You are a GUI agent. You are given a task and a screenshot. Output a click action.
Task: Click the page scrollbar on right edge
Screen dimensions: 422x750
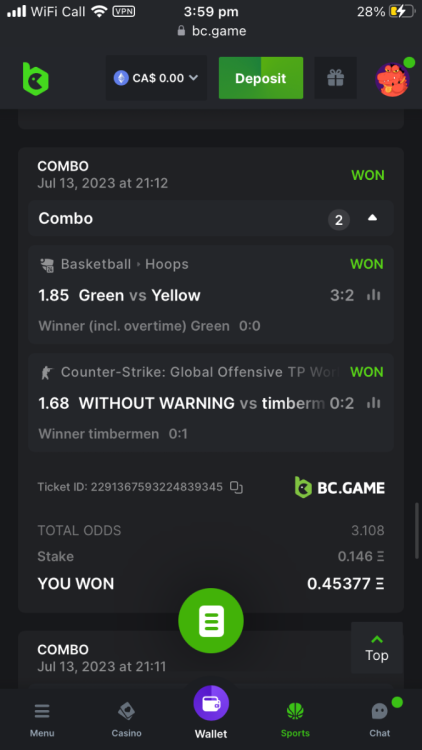point(418,530)
